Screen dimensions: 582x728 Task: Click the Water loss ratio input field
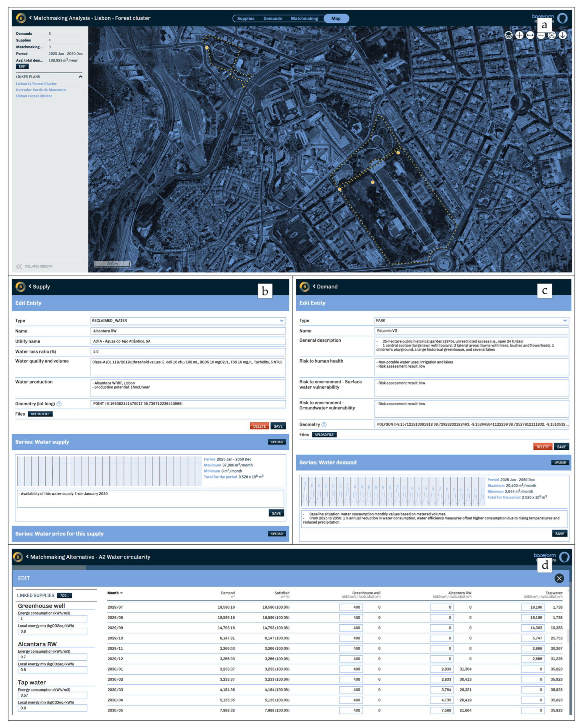pyautogui.click(x=188, y=351)
